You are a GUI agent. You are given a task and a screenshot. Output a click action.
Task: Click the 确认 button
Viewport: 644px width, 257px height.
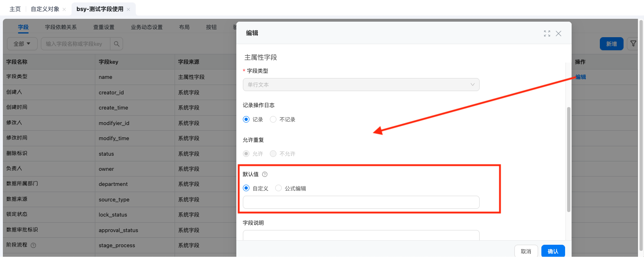click(x=553, y=251)
